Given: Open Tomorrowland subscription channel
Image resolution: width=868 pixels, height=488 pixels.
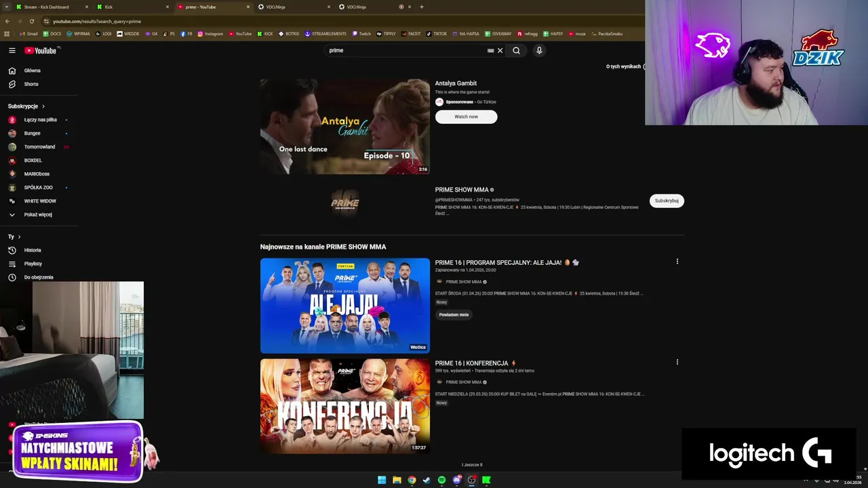Looking at the screenshot, I should [39, 147].
